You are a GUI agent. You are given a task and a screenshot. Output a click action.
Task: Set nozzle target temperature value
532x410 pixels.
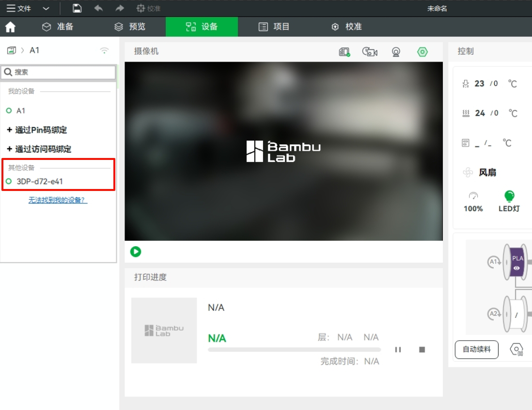[x=495, y=83]
